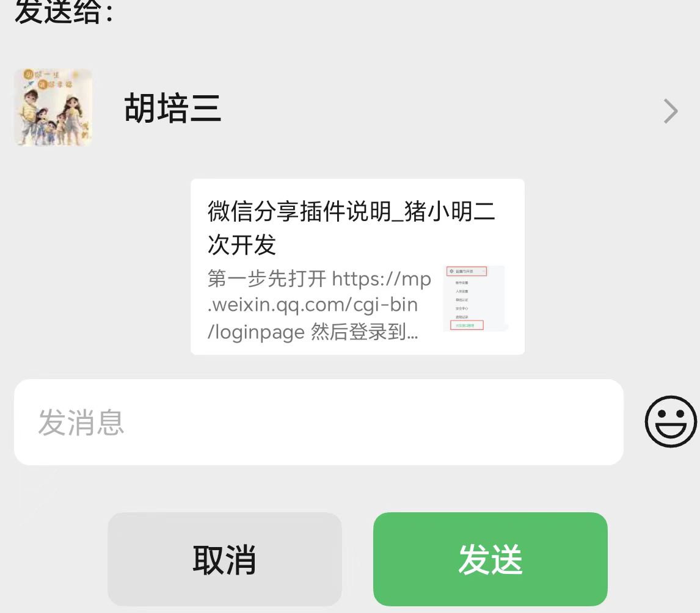700x613 pixels.
Task: Open the card title 微信分享插件说明_猪小明二次开发
Action: coord(351,228)
